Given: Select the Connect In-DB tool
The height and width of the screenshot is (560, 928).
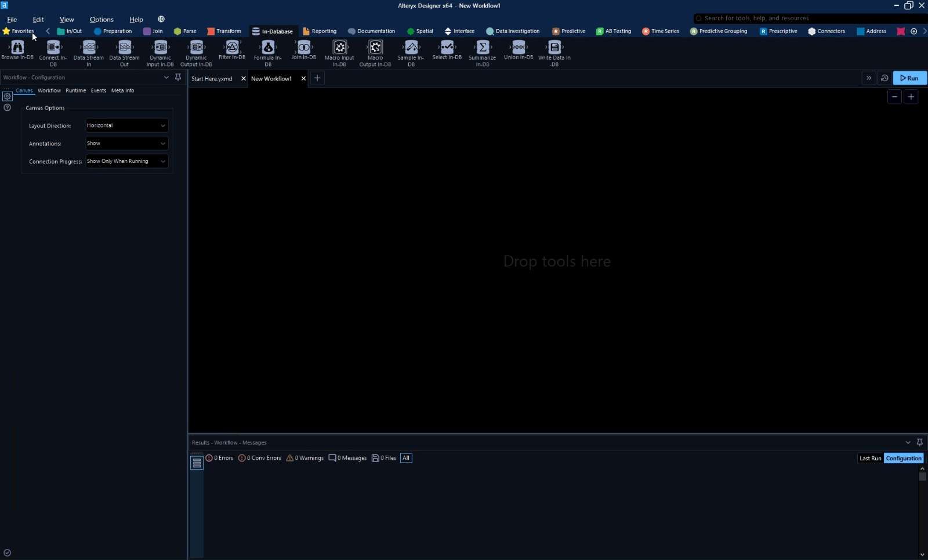Looking at the screenshot, I should tap(53, 53).
